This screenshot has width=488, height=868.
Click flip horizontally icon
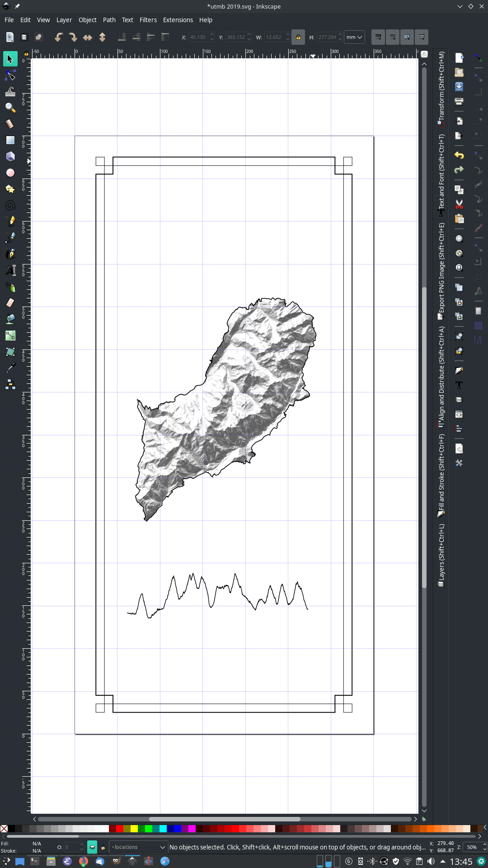tap(88, 37)
